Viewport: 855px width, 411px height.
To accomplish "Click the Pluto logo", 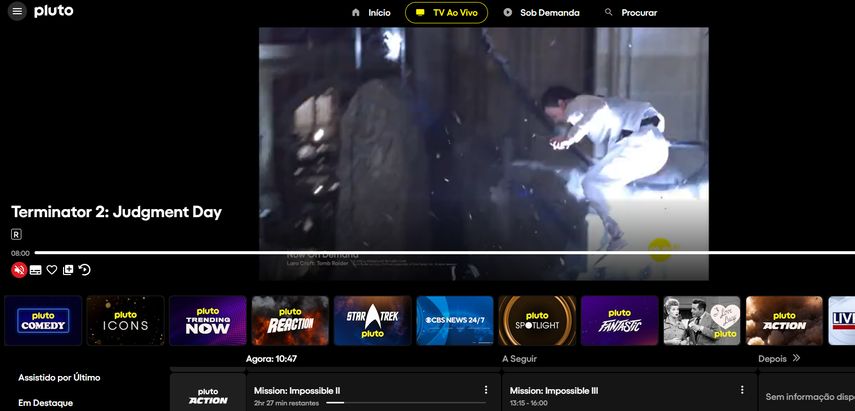I will [x=53, y=11].
